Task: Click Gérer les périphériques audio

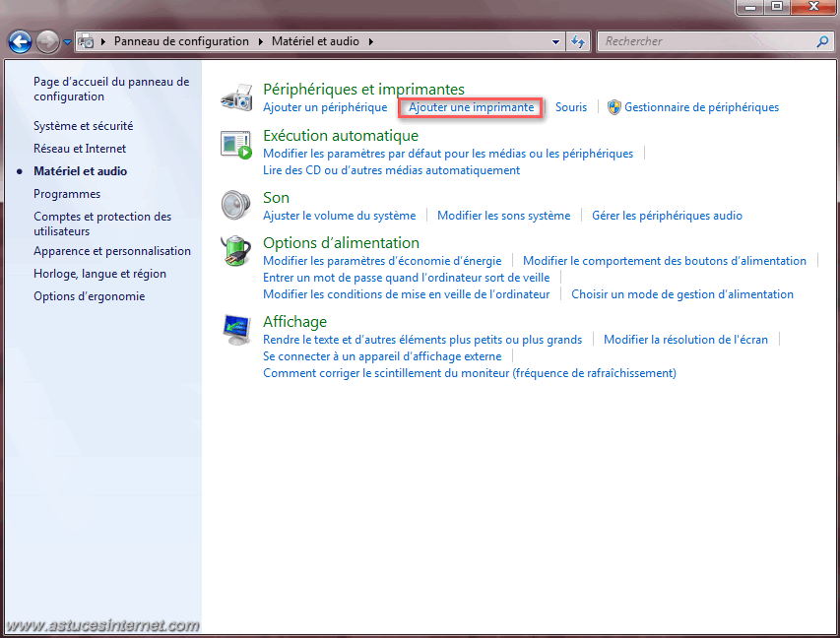Action: pyautogui.click(x=667, y=216)
